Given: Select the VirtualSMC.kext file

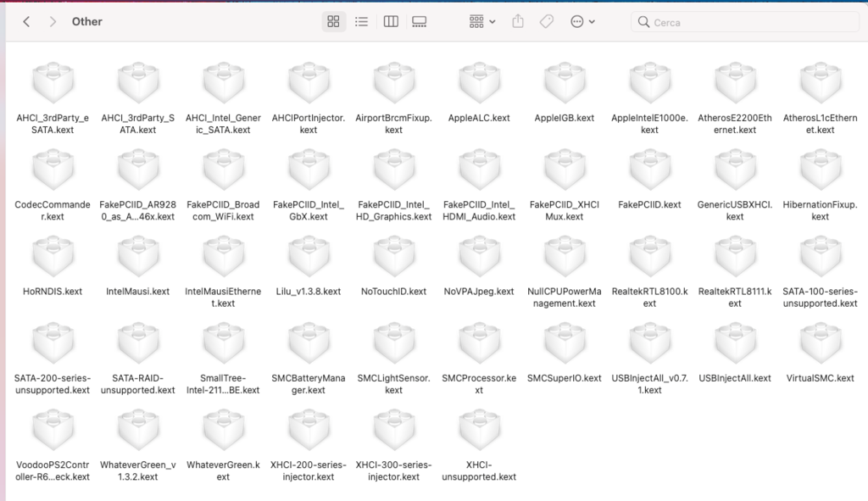Looking at the screenshot, I should 820,343.
